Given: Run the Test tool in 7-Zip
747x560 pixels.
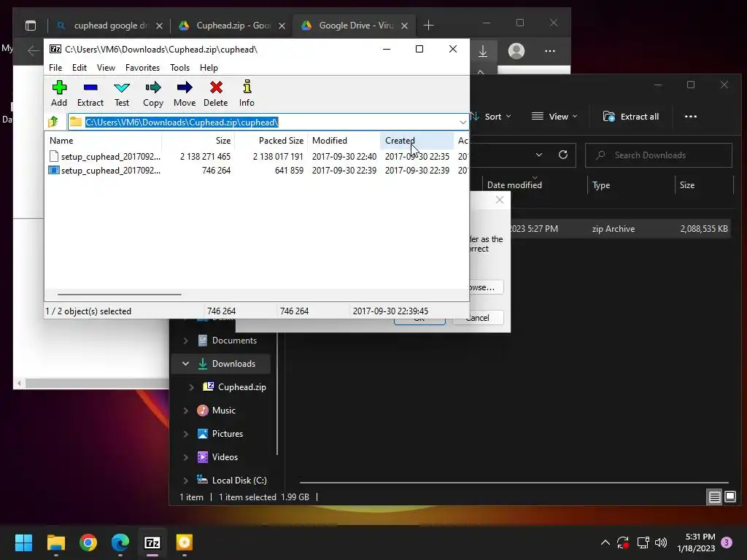Looking at the screenshot, I should pos(122,93).
